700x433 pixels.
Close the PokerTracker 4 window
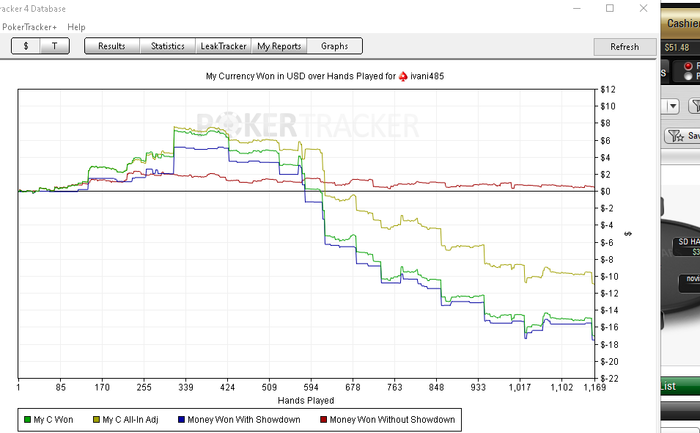(x=643, y=8)
